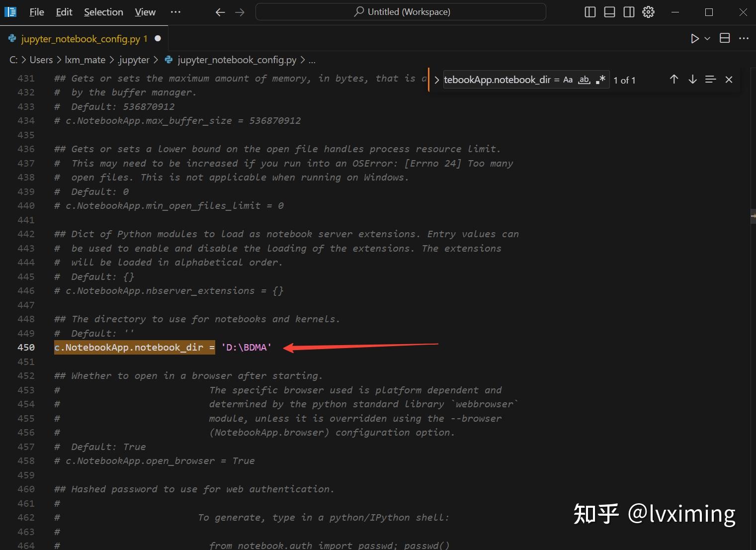The width and height of the screenshot is (756, 550).
Task: Close the find widget
Action: point(729,79)
